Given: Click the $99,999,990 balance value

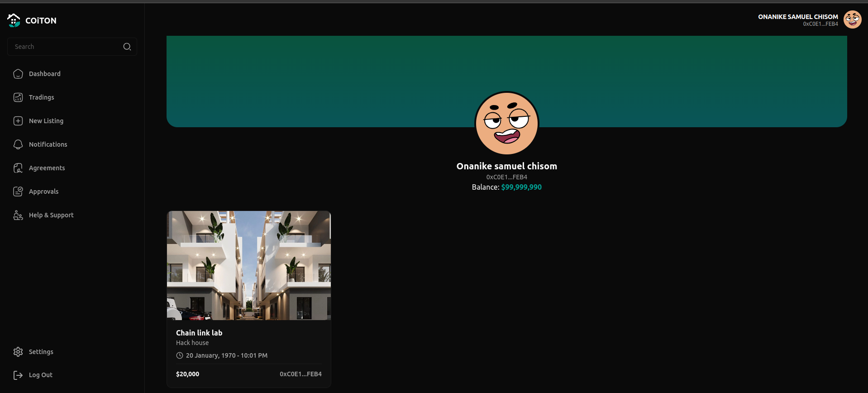Looking at the screenshot, I should click(x=521, y=187).
